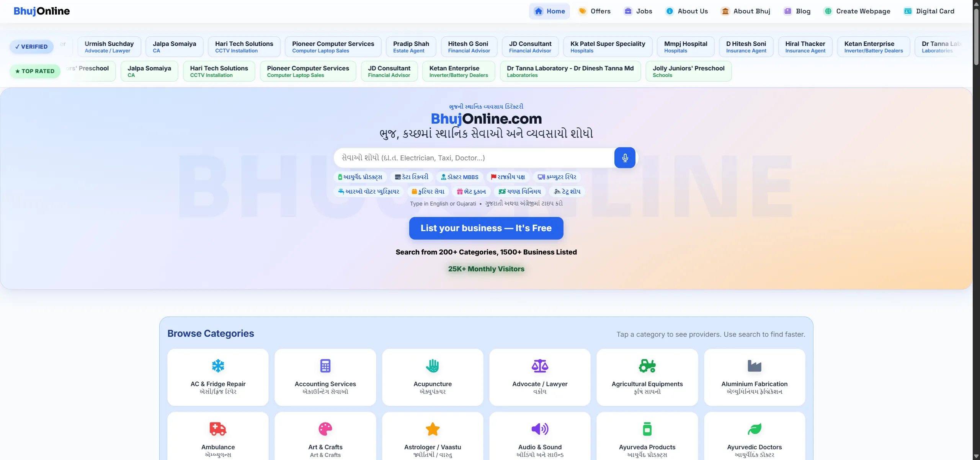Click the Astrologer / Vaastu star icon
The height and width of the screenshot is (460, 980).
tap(433, 429)
